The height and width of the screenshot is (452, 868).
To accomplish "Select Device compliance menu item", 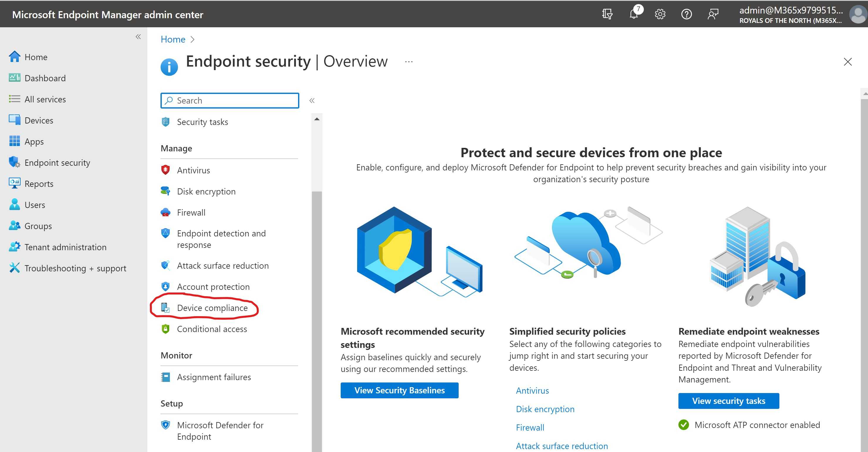I will (x=212, y=308).
